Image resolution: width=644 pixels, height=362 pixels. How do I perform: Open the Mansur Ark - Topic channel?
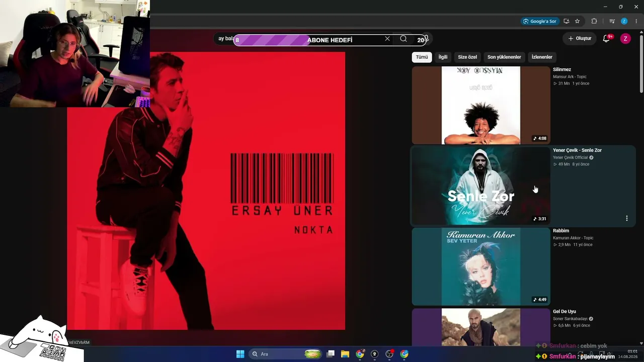tap(570, 77)
